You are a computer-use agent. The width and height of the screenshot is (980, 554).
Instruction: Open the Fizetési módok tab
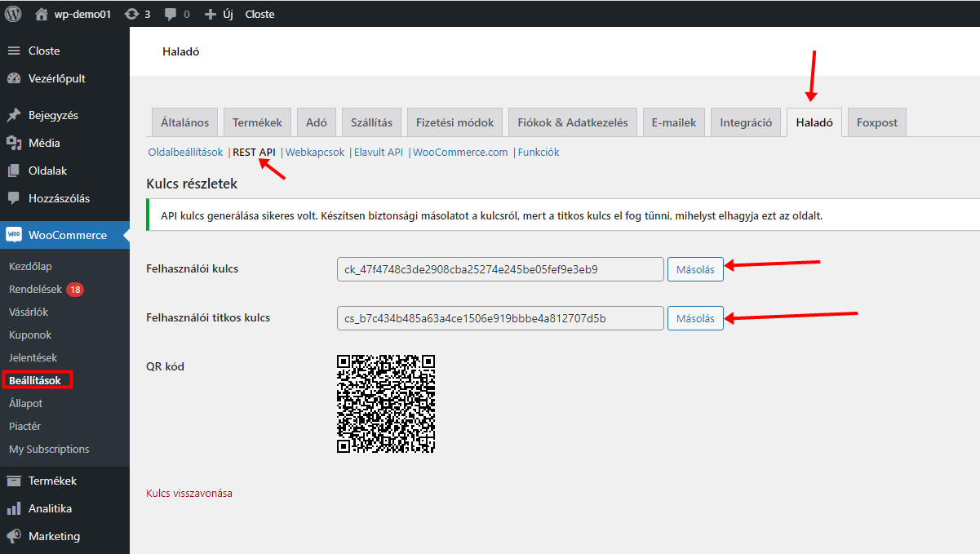455,122
